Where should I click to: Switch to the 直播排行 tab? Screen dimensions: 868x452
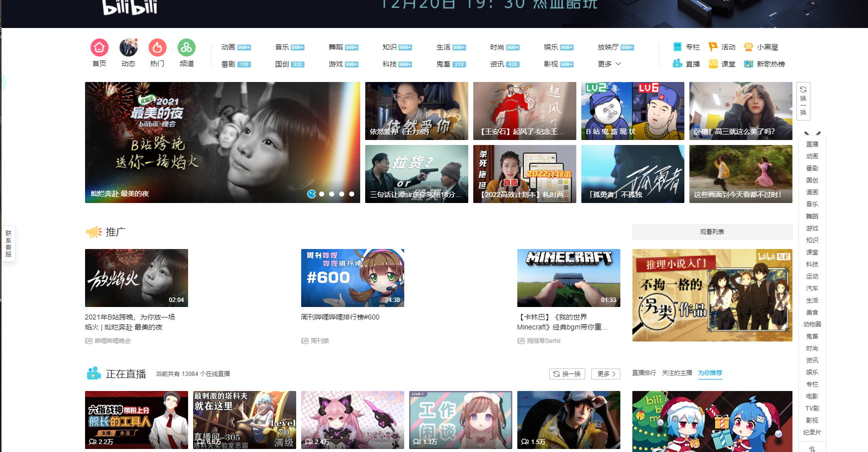pyautogui.click(x=643, y=373)
